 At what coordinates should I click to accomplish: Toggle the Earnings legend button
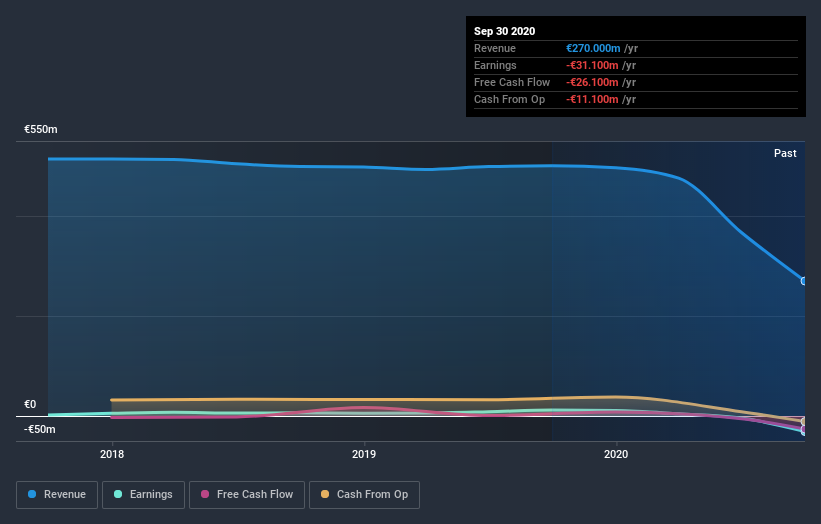pos(143,495)
